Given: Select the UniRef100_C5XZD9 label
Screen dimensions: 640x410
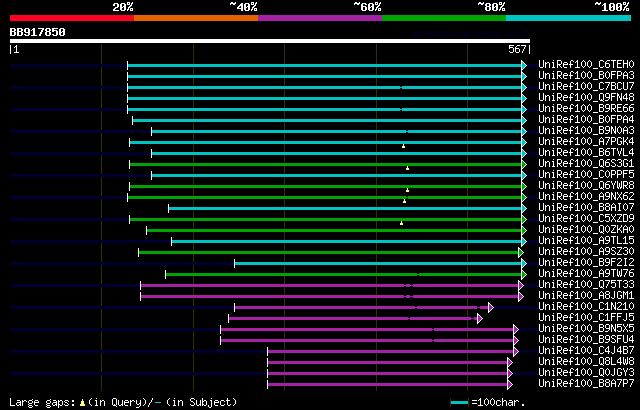Looking at the screenshot, I should click(x=586, y=219).
